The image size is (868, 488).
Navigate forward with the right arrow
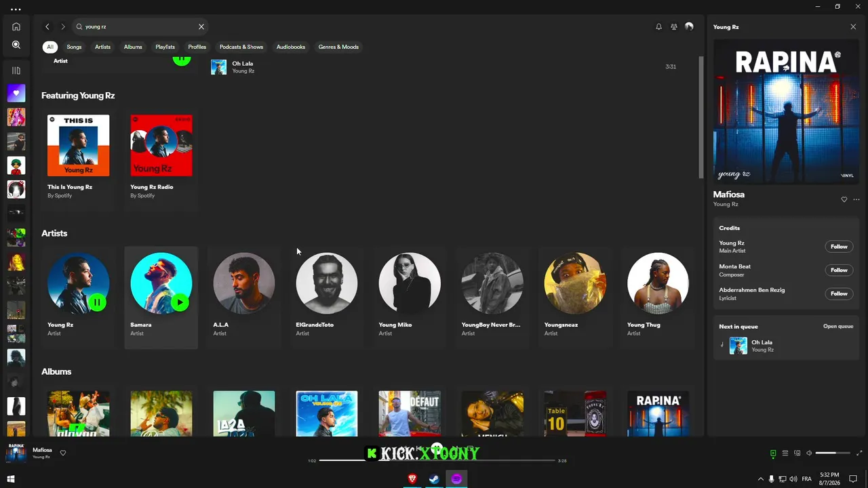(x=63, y=26)
